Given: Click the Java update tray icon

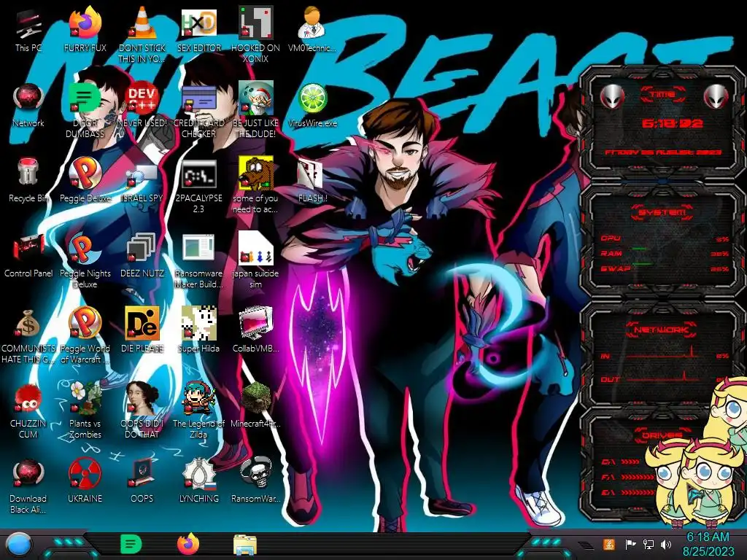Looking at the screenshot, I should coord(609,544).
